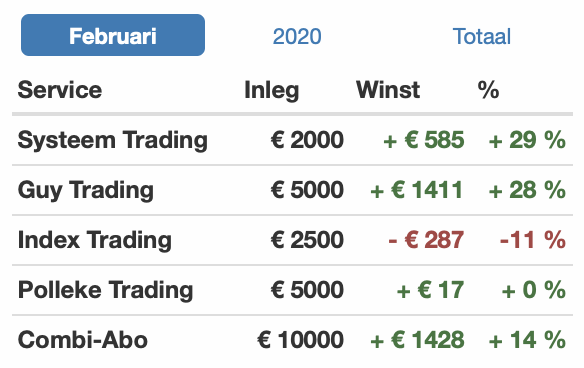The width and height of the screenshot is (584, 368).
Task: Click the negative - € 287 Winst value
Action: point(426,239)
